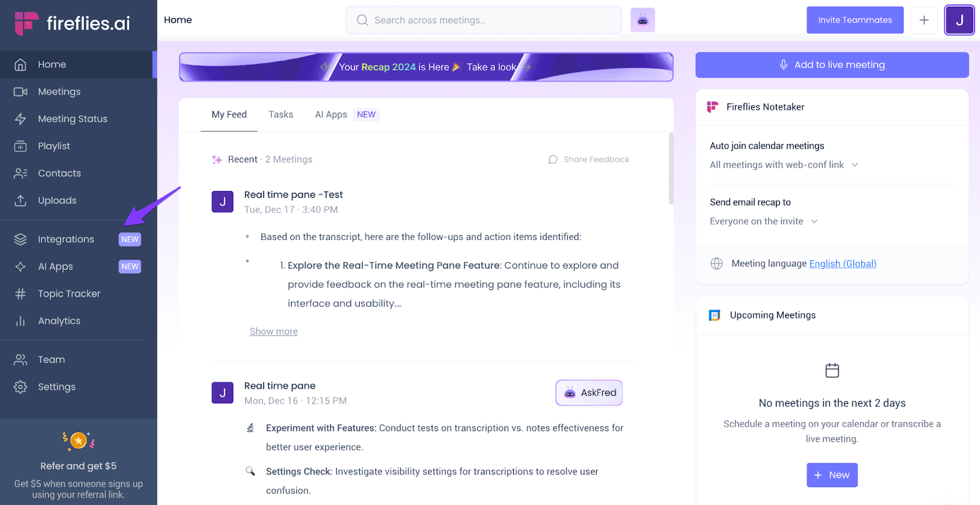Click the Upcoming Meetings calendar icon
980x505 pixels.
coord(714,315)
